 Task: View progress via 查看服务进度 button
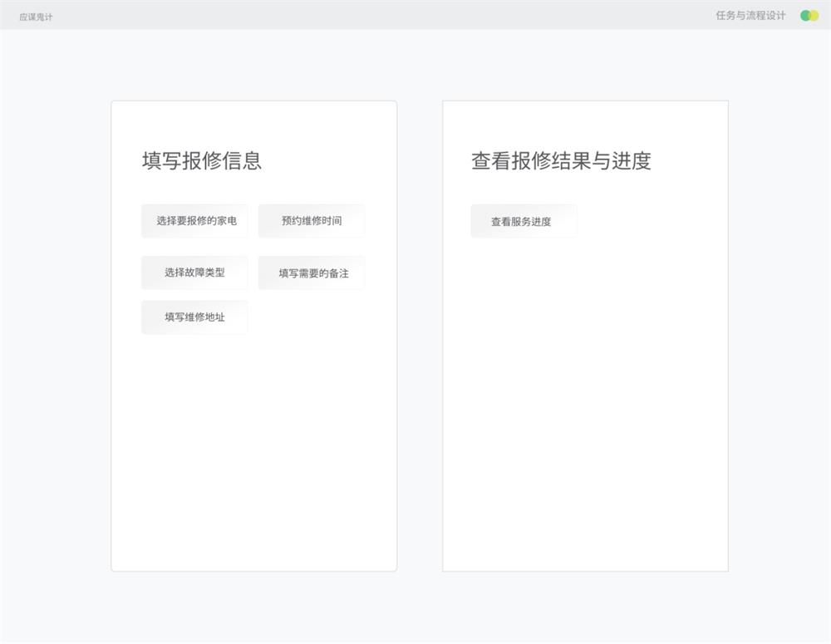point(524,221)
